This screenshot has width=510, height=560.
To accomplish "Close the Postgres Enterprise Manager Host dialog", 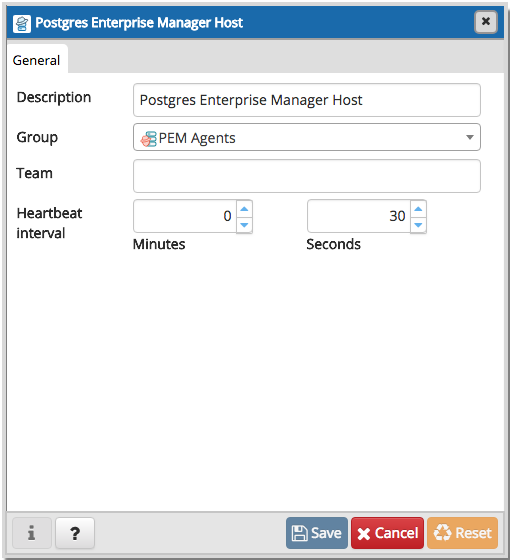I will click(x=486, y=22).
